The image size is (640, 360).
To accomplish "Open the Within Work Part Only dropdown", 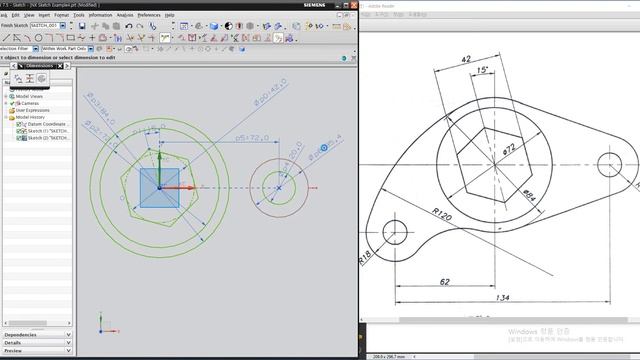I will pyautogui.click(x=91, y=49).
